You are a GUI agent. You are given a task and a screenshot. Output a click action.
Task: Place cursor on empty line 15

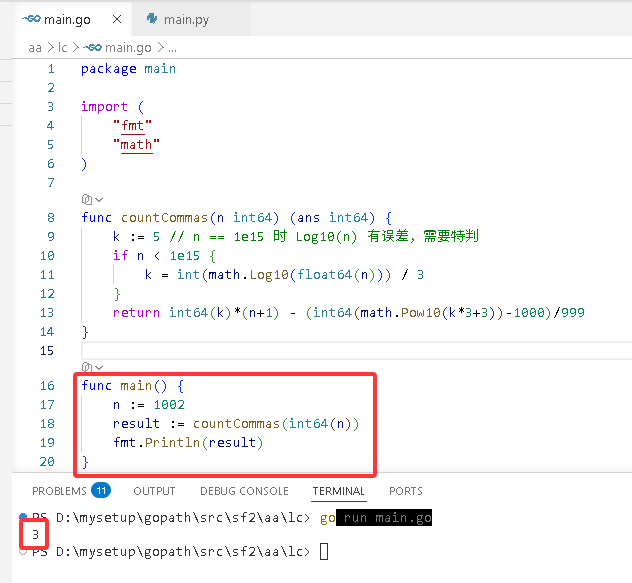(356, 350)
